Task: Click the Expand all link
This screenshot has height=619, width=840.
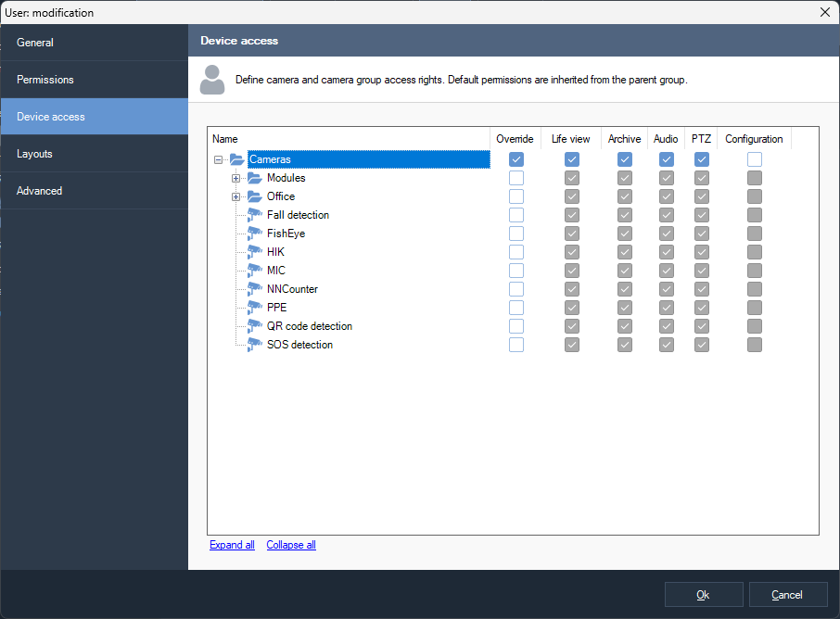Action: pos(232,545)
